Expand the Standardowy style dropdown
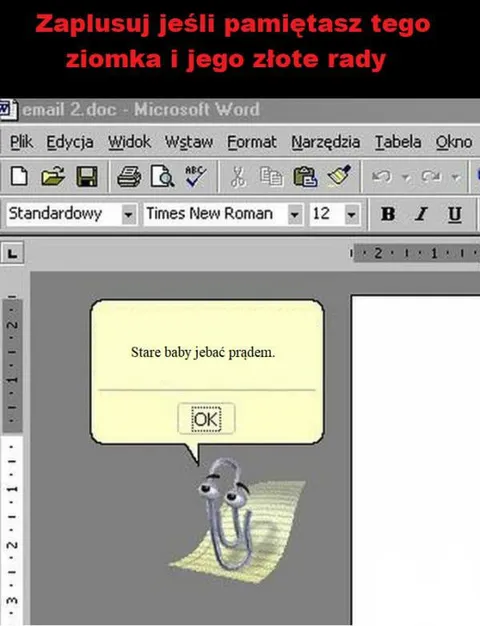 pyautogui.click(x=128, y=215)
